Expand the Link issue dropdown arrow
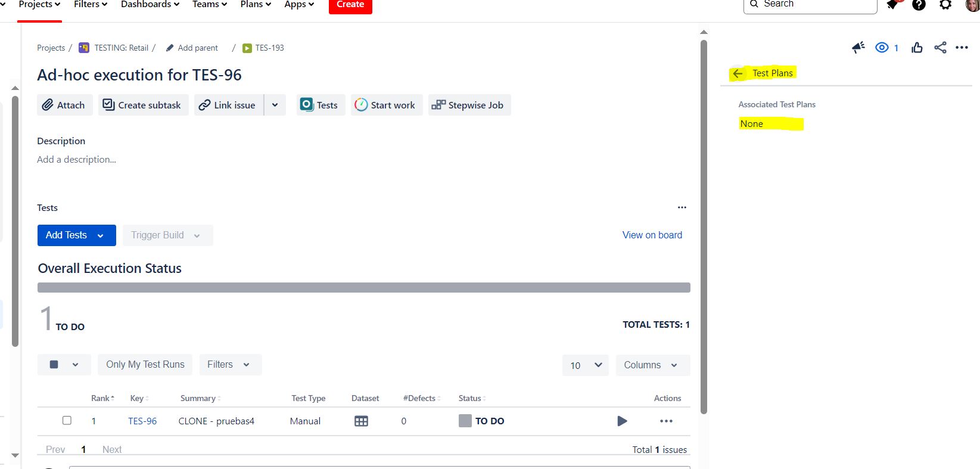 (x=275, y=105)
